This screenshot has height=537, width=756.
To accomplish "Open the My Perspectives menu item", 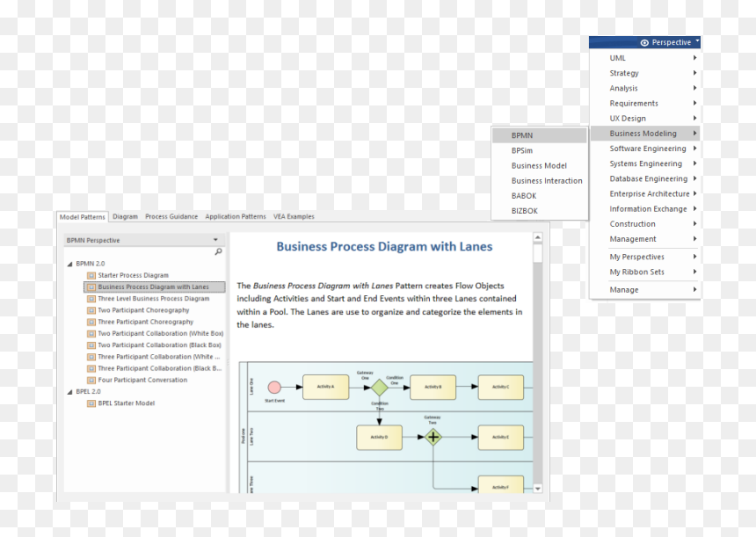I will pyautogui.click(x=645, y=257).
